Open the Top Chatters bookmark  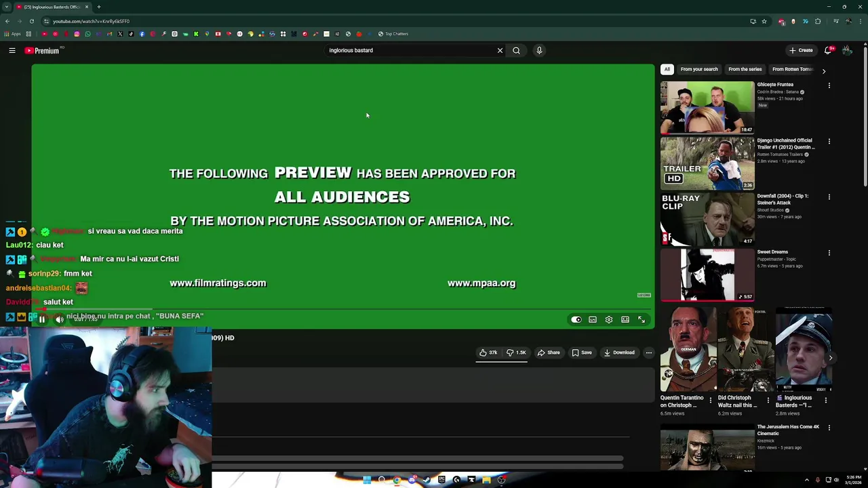coord(393,34)
